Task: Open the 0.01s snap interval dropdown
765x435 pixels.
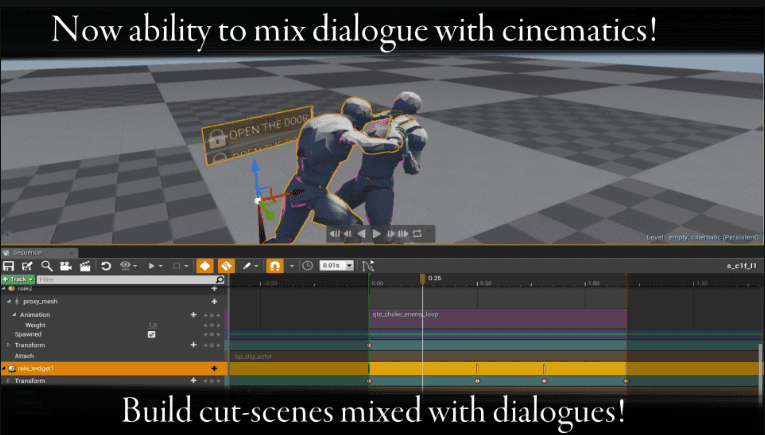Action: click(336, 265)
